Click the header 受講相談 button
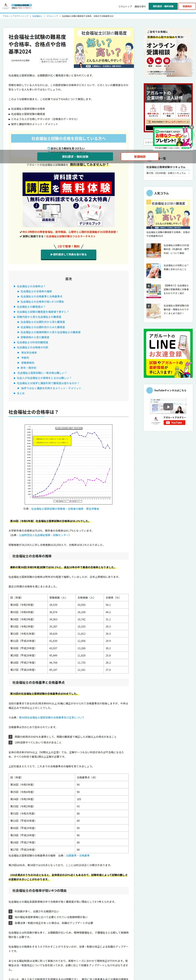The image size is (196, 980). click(187, 7)
